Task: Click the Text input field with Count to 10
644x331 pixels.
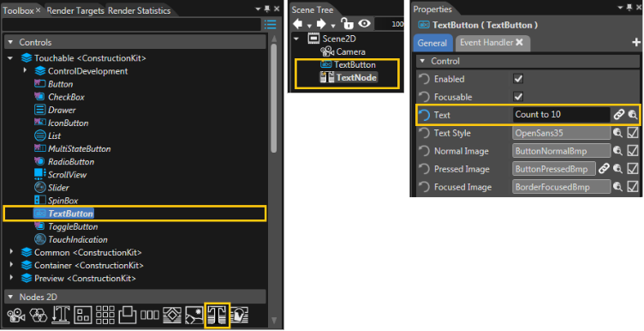Action: 561,115
